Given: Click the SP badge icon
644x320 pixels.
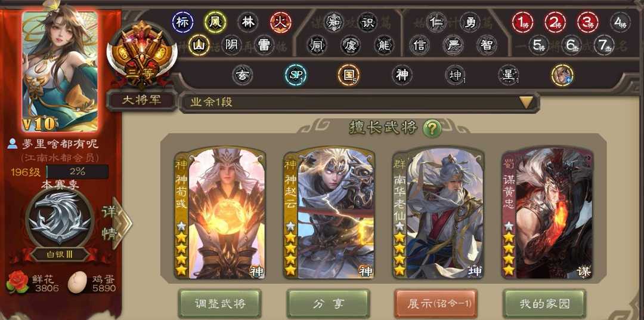Looking at the screenshot, I should (296, 75).
